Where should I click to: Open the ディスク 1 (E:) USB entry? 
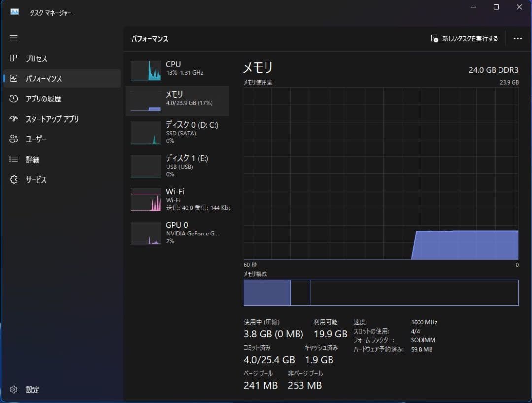[177, 166]
